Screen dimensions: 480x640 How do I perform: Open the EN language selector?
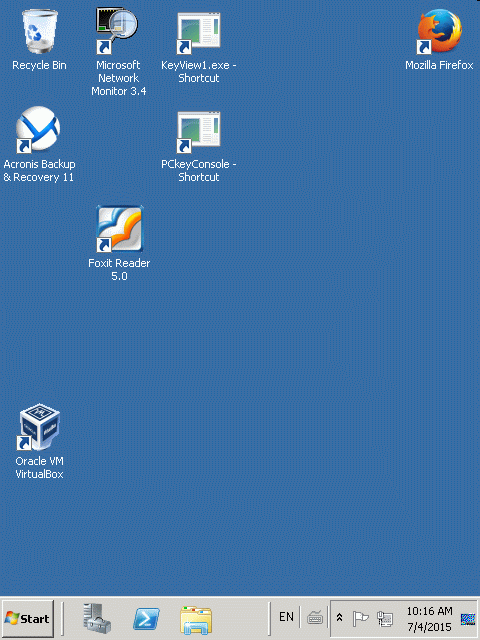(286, 617)
